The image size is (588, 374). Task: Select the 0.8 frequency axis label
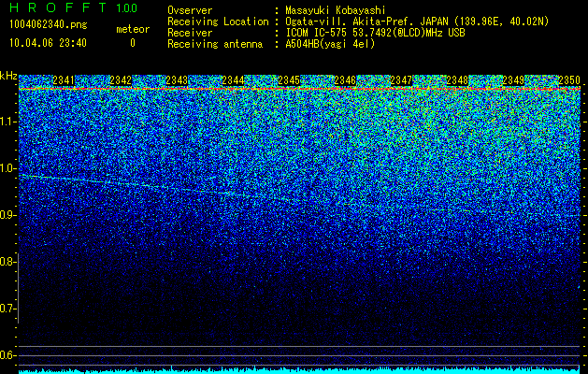pyautogui.click(x=7, y=262)
